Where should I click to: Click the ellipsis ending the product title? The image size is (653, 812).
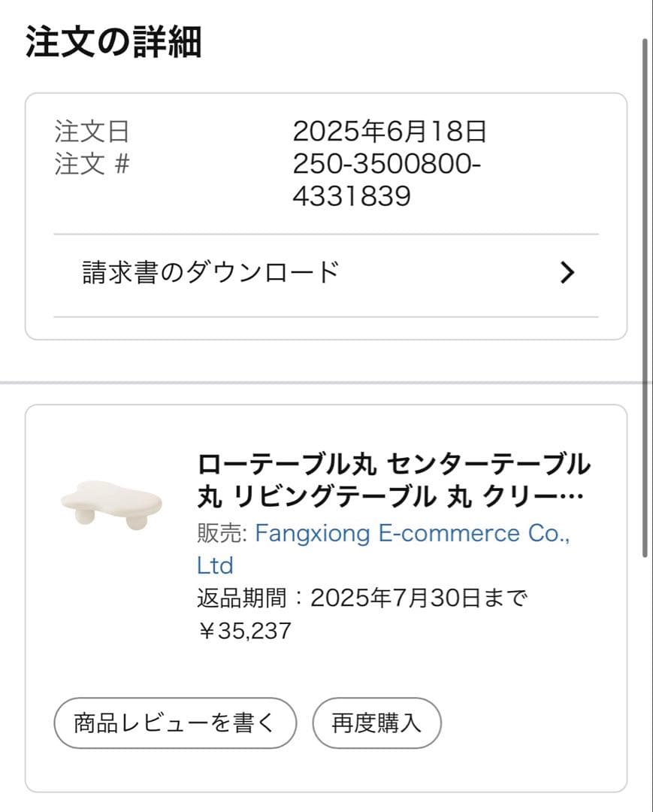coord(573,497)
